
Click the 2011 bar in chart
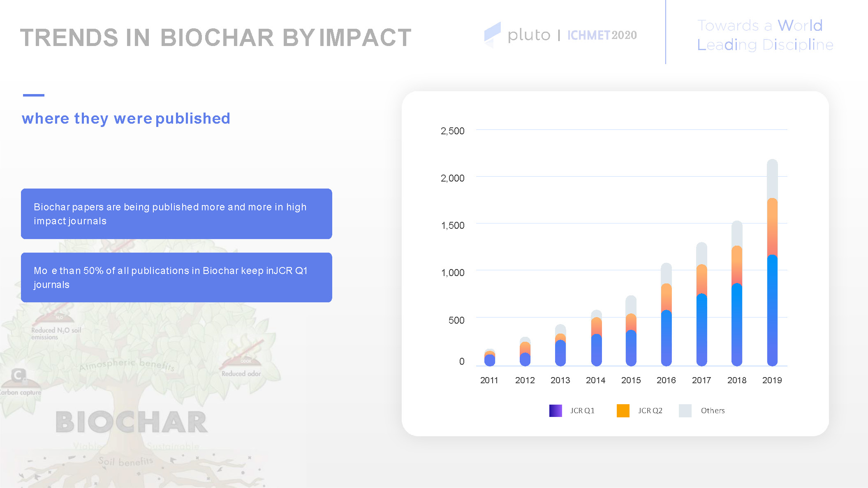pyautogui.click(x=490, y=358)
